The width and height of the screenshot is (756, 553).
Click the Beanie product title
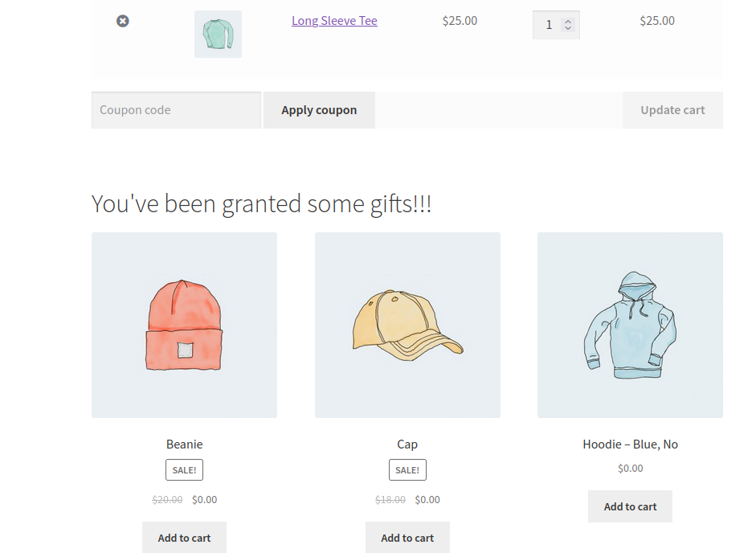(x=184, y=444)
